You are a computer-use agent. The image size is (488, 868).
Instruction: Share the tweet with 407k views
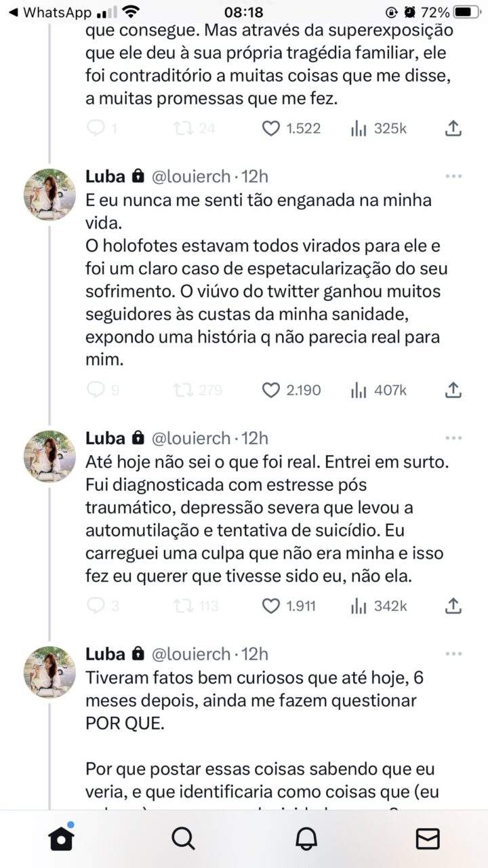453,390
